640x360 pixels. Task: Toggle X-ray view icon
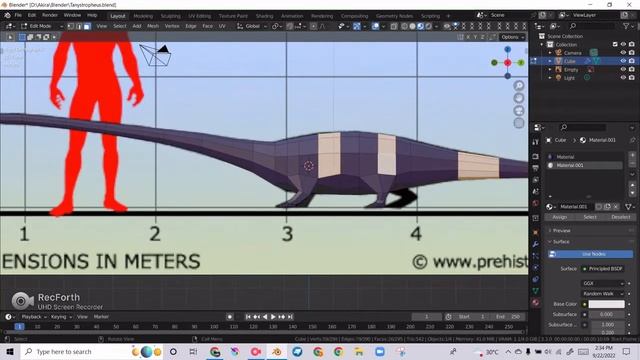pyautogui.click(x=394, y=26)
